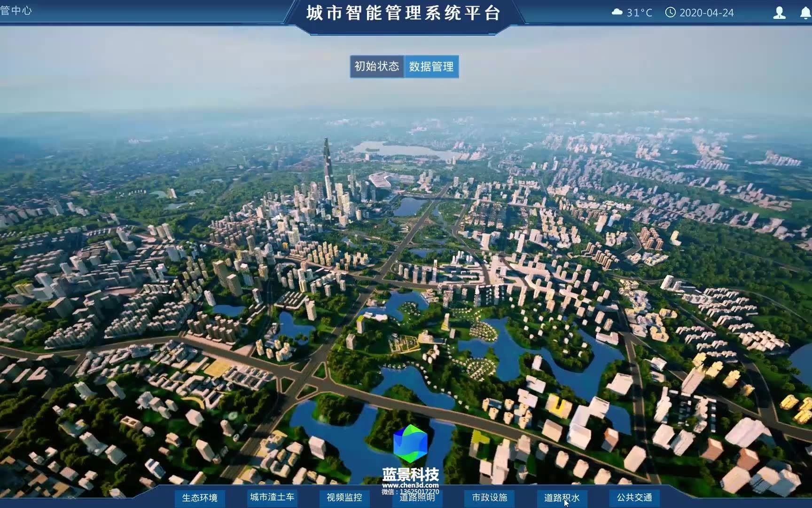This screenshot has width=812, height=508.
Task: Click the clock icon beside the date
Action: tap(671, 12)
